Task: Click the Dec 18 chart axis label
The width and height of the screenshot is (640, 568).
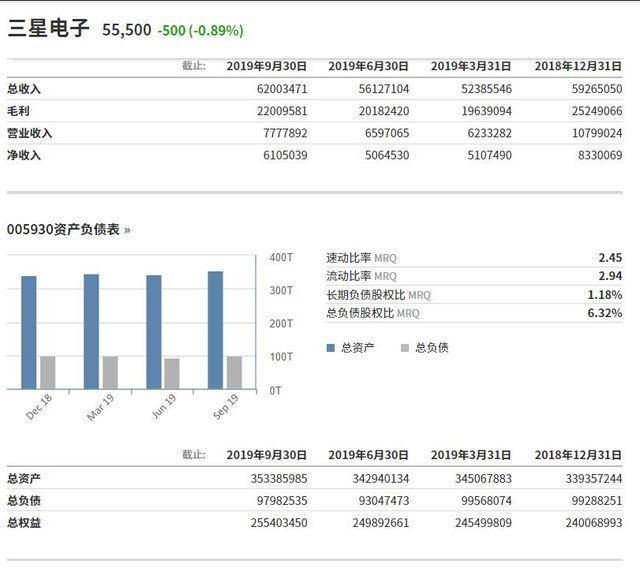Action: point(39,407)
